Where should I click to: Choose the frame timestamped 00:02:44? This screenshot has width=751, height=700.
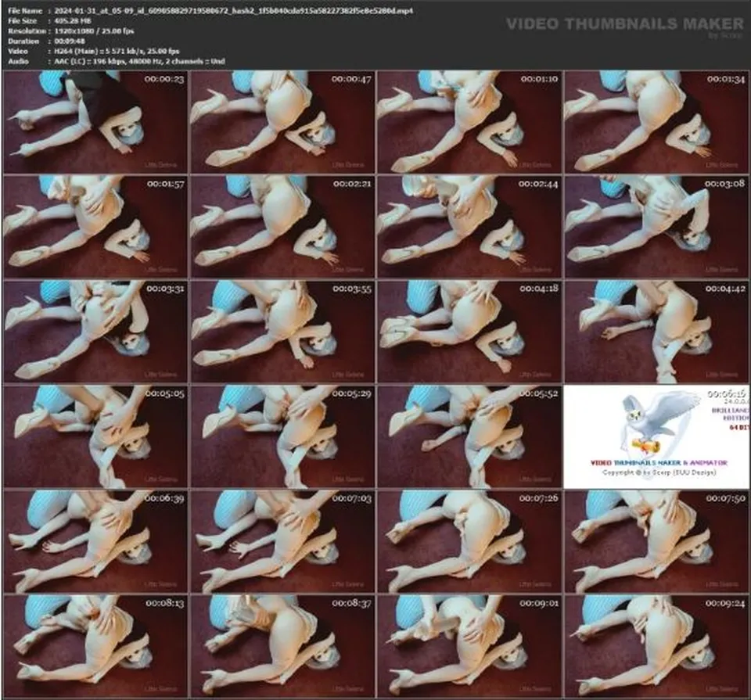(x=469, y=227)
